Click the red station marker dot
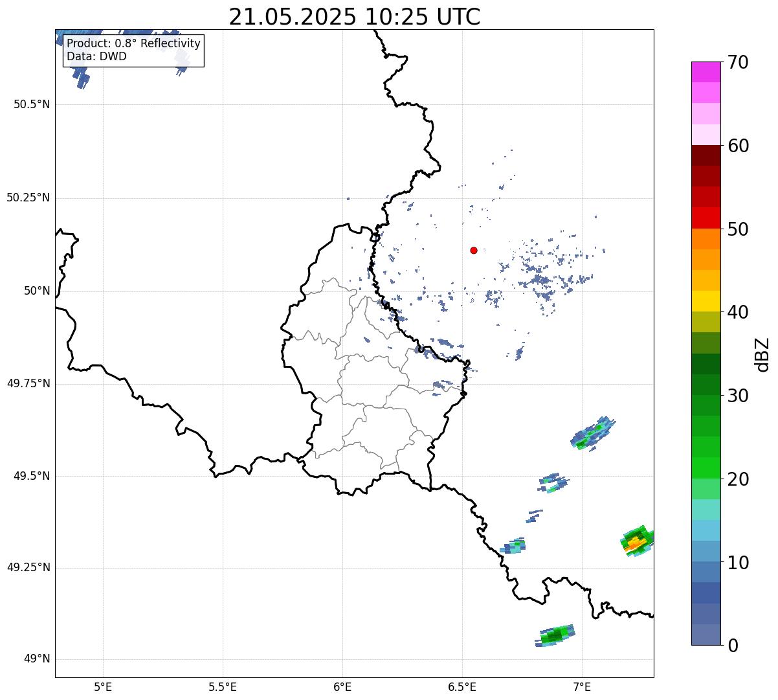 474,250
